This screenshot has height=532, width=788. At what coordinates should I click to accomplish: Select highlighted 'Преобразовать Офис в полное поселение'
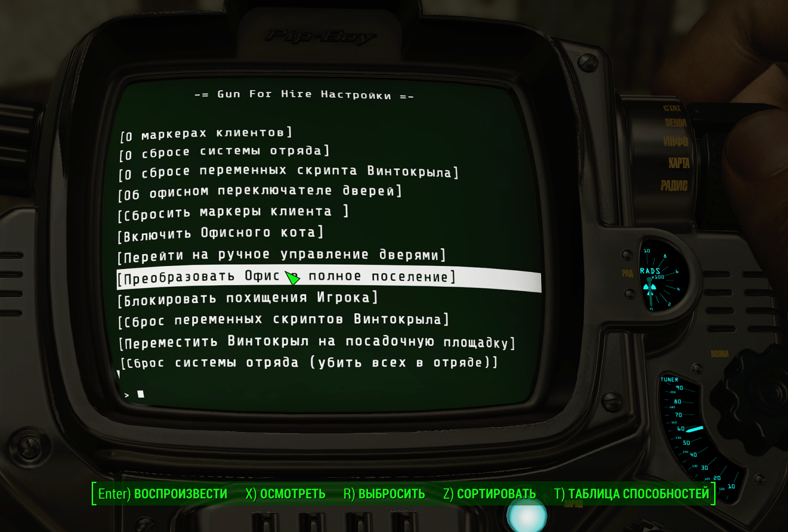pyautogui.click(x=286, y=277)
